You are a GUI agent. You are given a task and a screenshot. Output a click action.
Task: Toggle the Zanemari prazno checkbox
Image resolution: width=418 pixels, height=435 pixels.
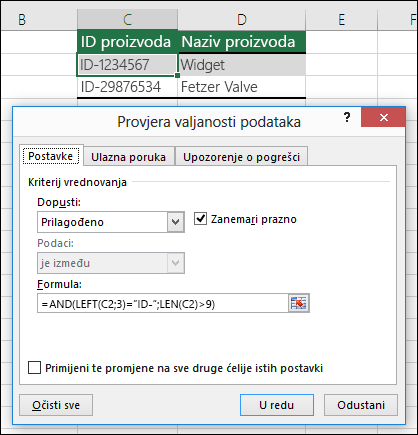point(200,219)
